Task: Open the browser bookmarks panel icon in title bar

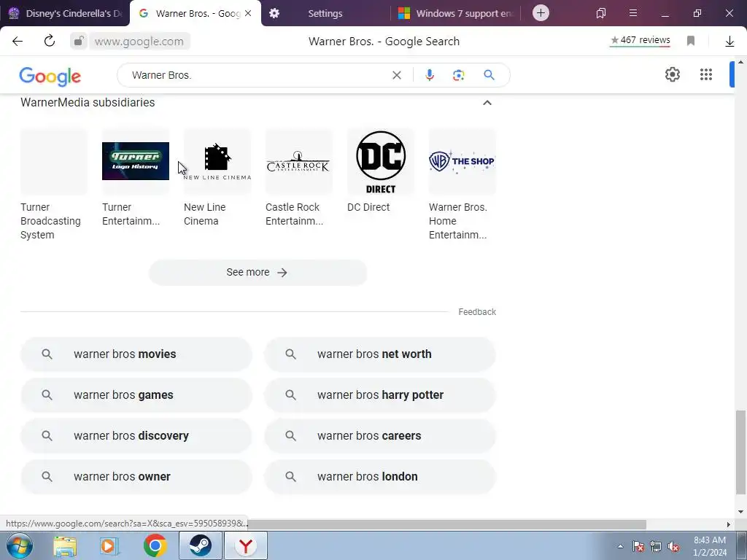Action: [x=601, y=13]
